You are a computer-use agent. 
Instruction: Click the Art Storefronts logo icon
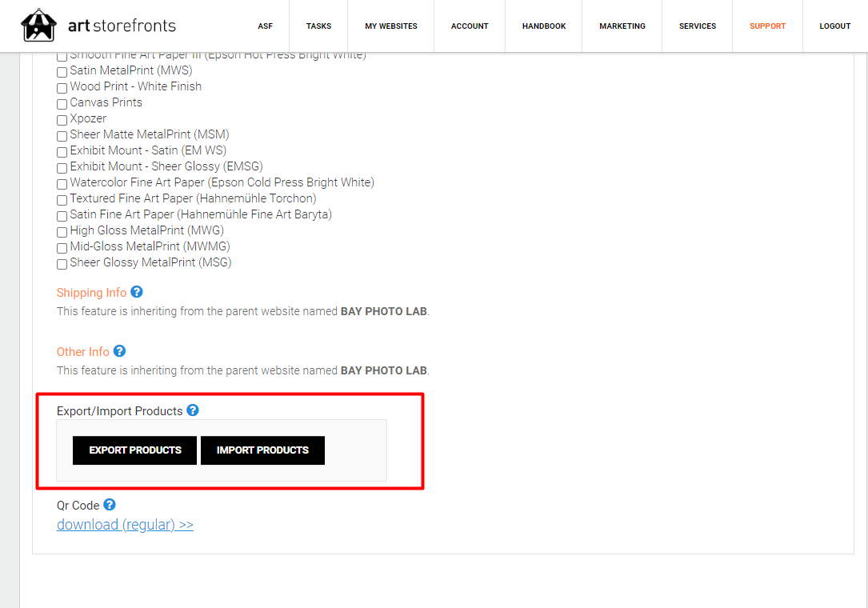(x=38, y=25)
